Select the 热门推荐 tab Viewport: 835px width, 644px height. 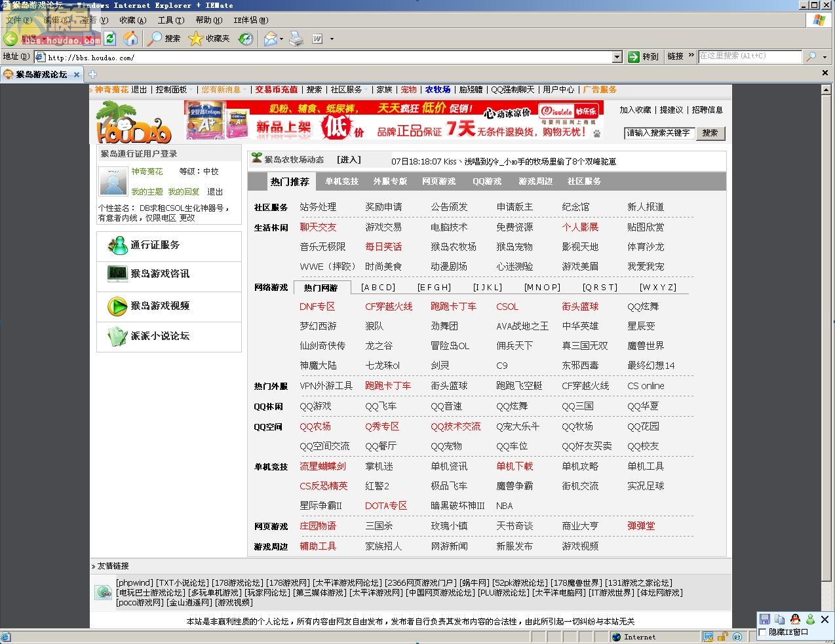(290, 181)
